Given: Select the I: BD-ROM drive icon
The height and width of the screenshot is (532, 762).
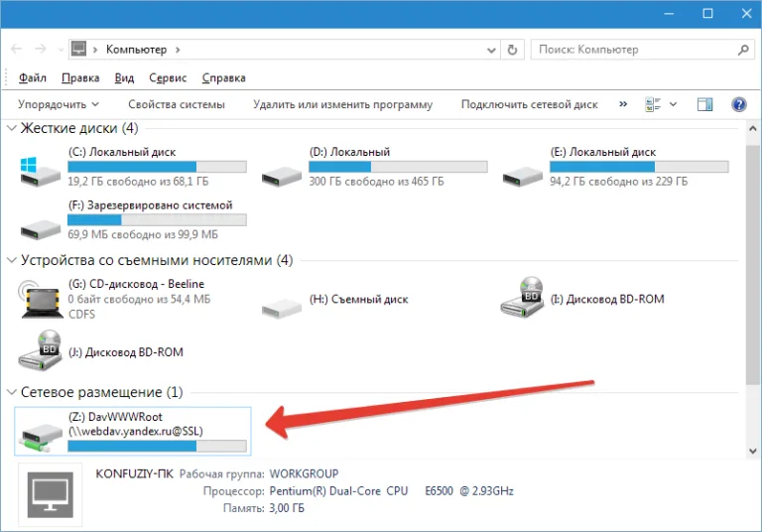Looking at the screenshot, I should pyautogui.click(x=523, y=298).
